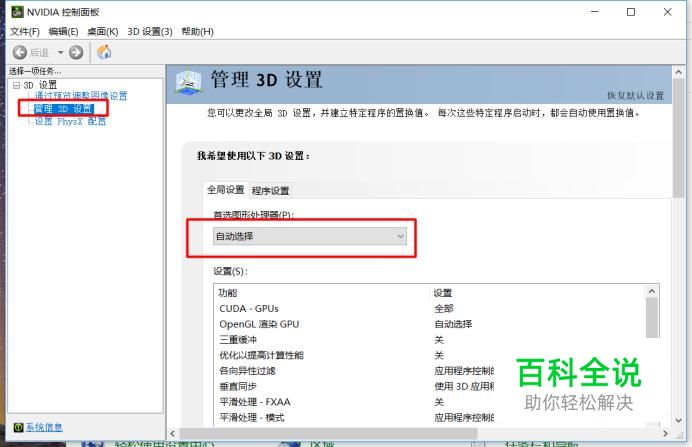
Task: Open the 首选图形处理器 dropdown 自动选择
Action: tap(309, 236)
